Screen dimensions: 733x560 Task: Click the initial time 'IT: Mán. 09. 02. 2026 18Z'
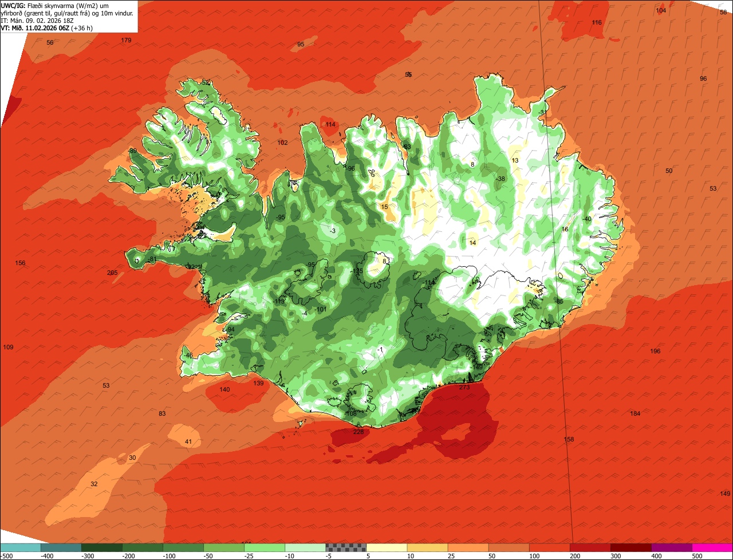pos(37,20)
